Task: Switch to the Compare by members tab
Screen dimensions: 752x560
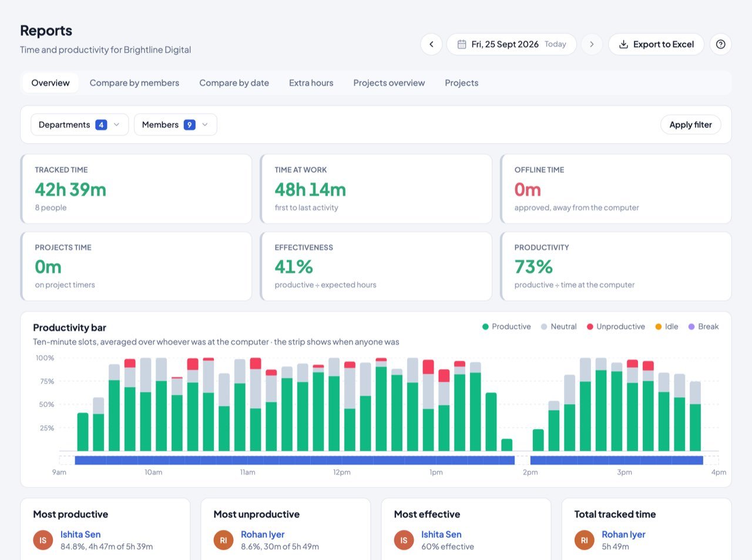Action: [x=135, y=83]
